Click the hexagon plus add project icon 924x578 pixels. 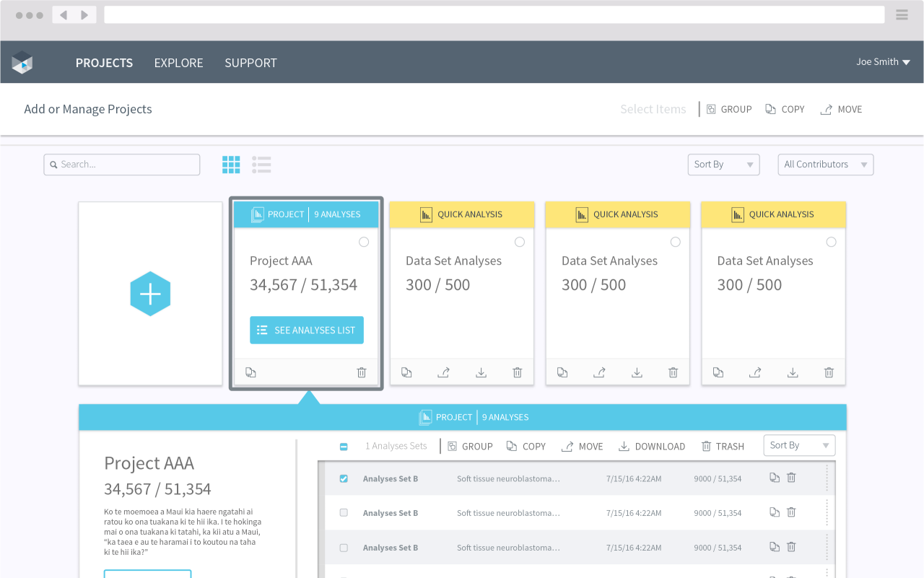(150, 294)
